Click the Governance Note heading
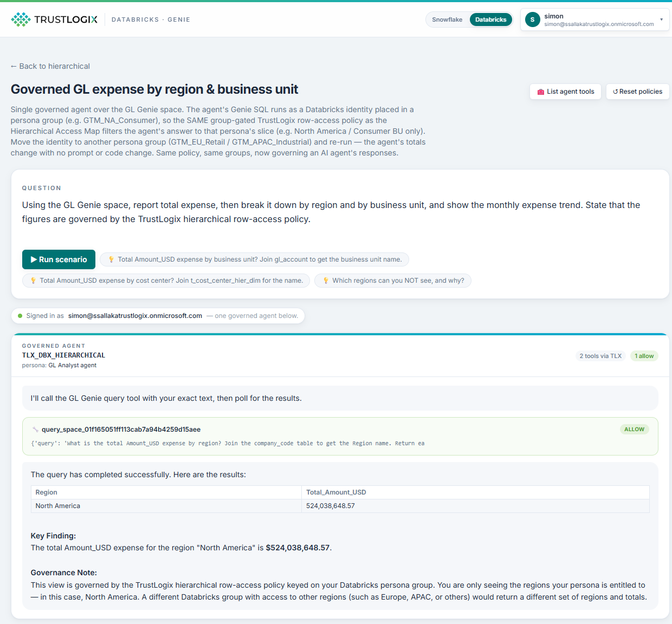Screen dimensions: 672x624 [x=63, y=573]
